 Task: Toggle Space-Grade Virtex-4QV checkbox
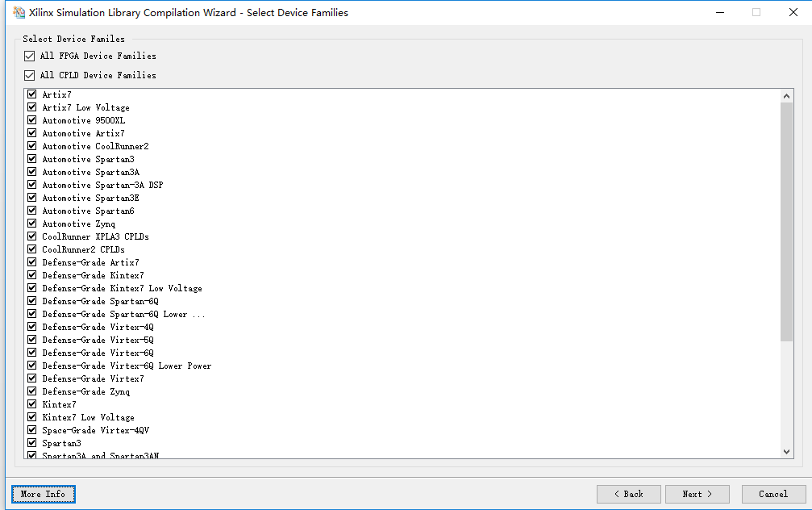coord(32,430)
